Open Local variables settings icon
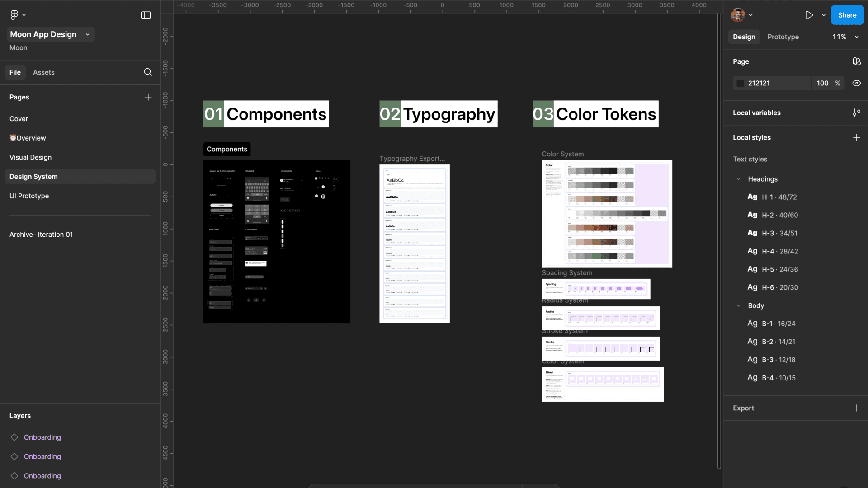 click(x=856, y=113)
